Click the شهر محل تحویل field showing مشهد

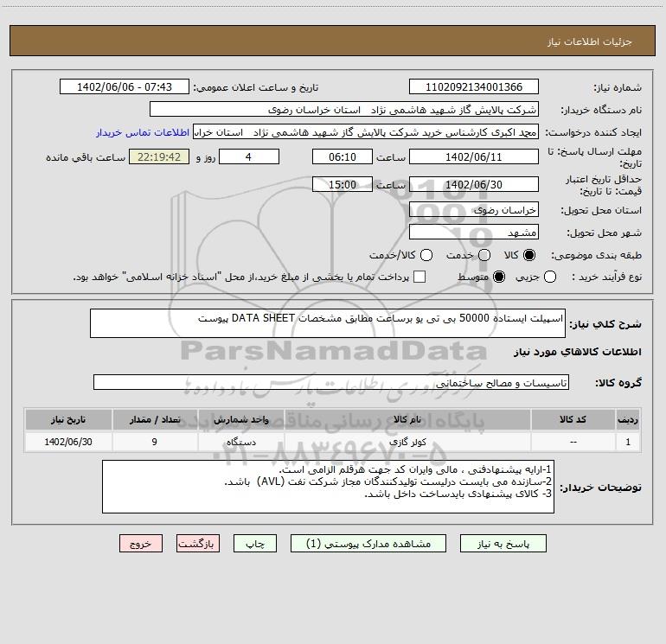(473, 233)
